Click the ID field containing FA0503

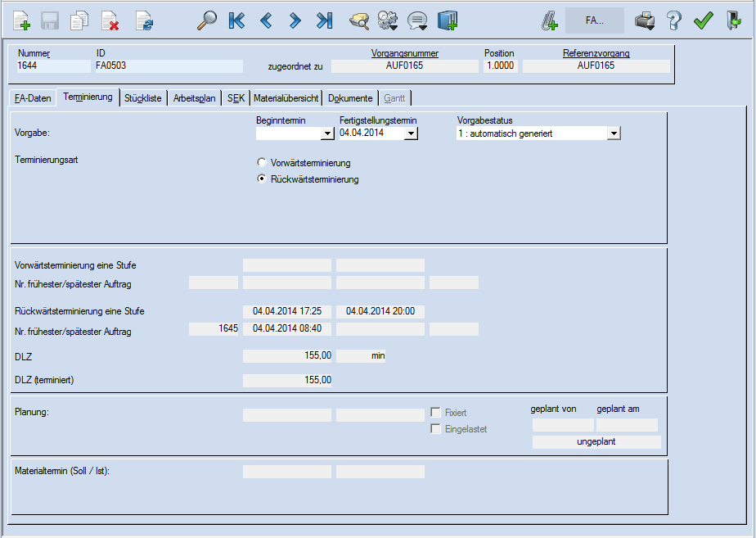click(x=169, y=66)
